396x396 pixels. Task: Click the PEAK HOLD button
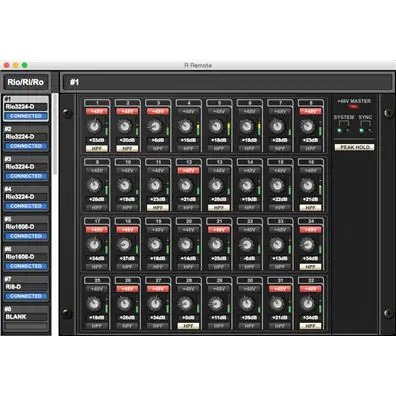[x=354, y=147]
